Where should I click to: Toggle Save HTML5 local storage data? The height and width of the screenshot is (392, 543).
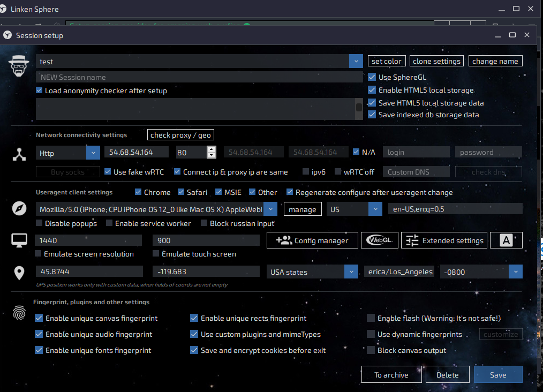coord(372,103)
